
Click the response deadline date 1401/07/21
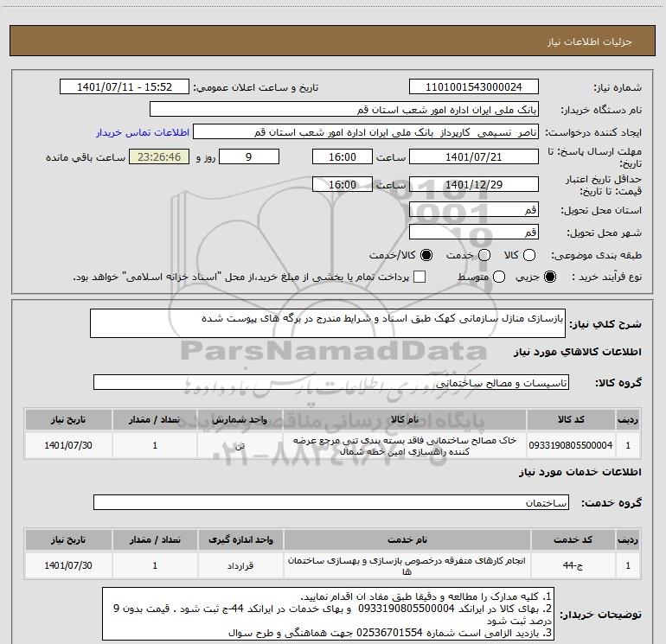pyautogui.click(x=474, y=156)
